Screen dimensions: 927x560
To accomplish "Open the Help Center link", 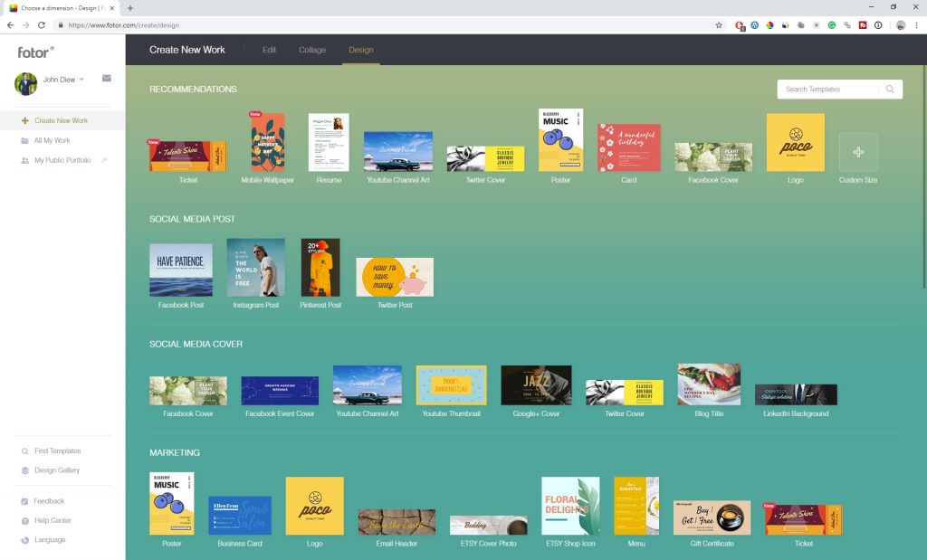I will [x=53, y=520].
